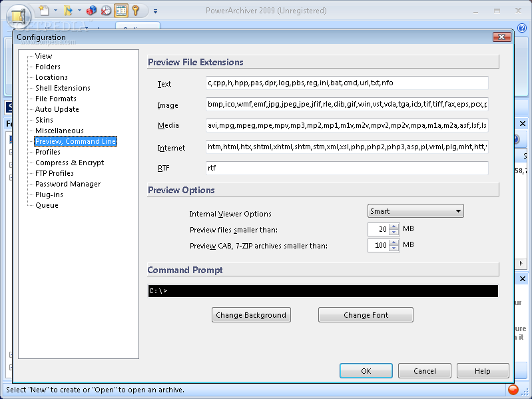Decrease Preview files smaller than value
Image resolution: width=532 pixels, height=399 pixels.
[x=394, y=232]
